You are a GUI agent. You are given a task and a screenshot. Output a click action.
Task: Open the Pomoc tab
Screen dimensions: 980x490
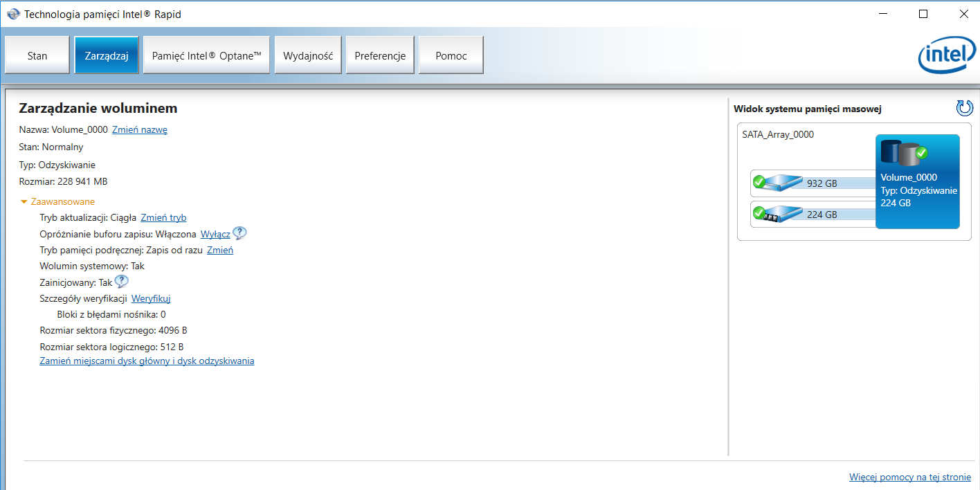(451, 55)
